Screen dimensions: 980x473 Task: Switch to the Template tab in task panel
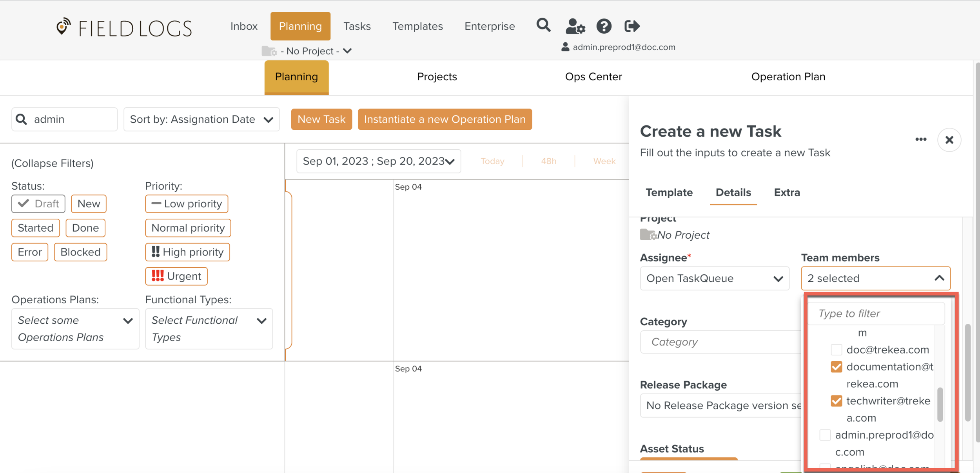click(x=669, y=192)
